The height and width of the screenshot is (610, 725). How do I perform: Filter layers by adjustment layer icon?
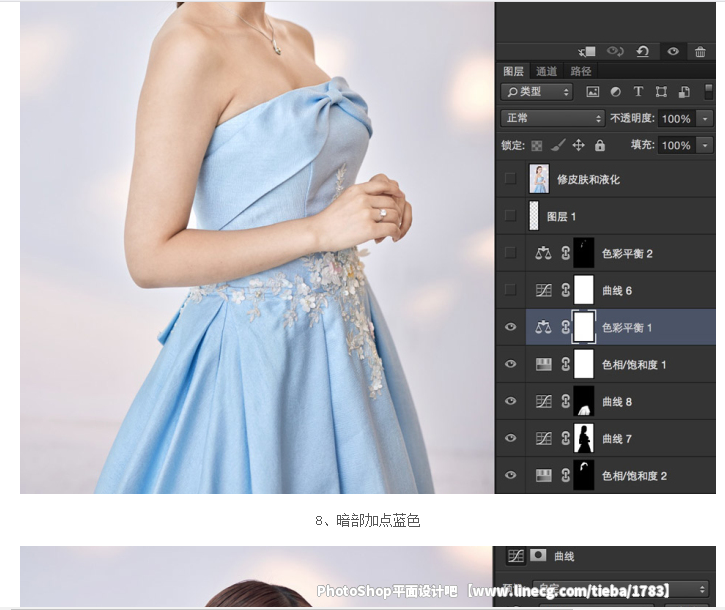pyautogui.click(x=615, y=92)
